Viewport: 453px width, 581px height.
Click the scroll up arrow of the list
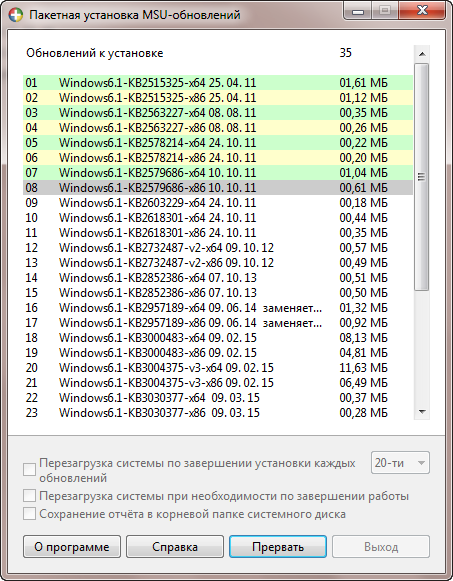[x=422, y=54]
